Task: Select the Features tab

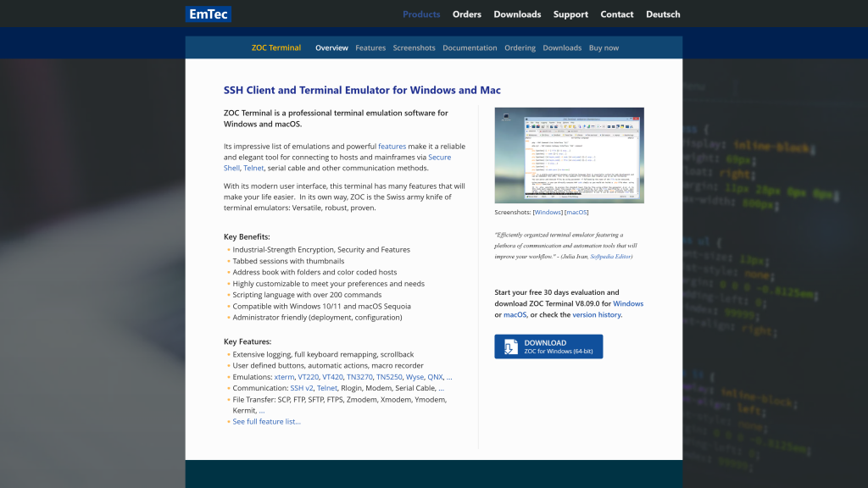Action: point(370,47)
